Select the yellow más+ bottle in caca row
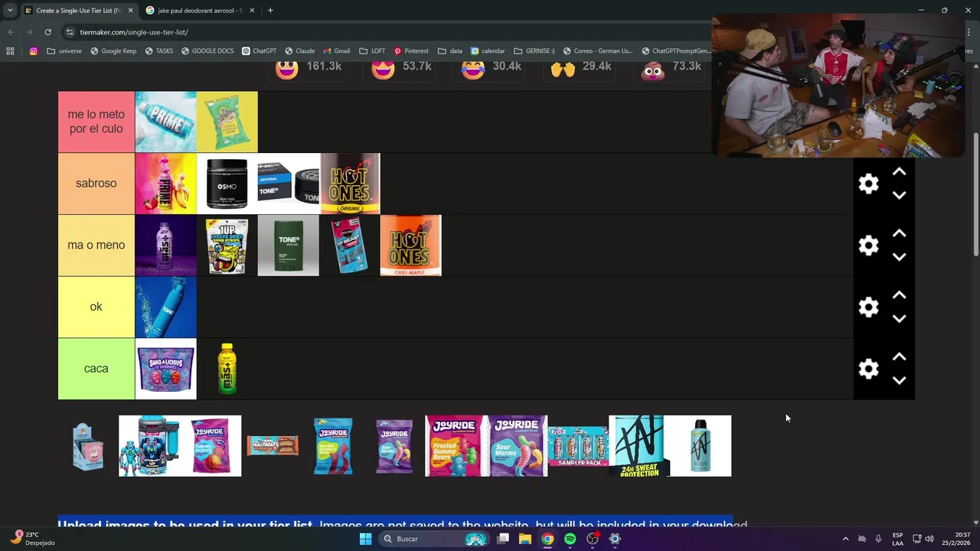The image size is (980, 551). tap(227, 369)
